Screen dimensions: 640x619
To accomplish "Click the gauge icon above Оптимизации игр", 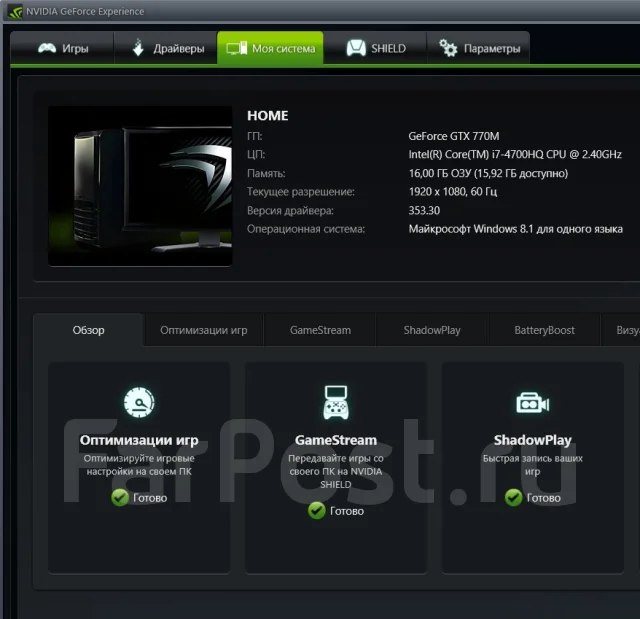I will click(x=139, y=402).
